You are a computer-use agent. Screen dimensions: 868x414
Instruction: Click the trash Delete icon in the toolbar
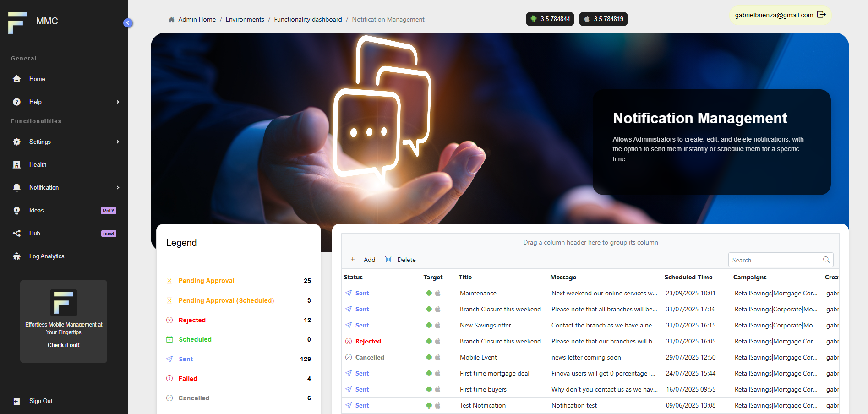click(x=388, y=259)
